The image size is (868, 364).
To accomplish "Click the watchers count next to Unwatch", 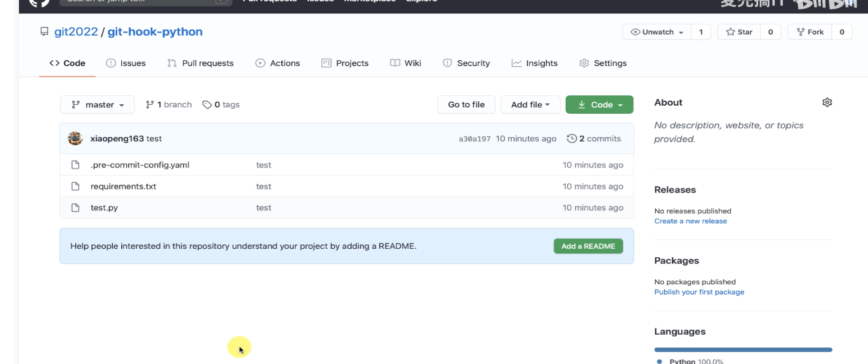I will click(x=701, y=32).
